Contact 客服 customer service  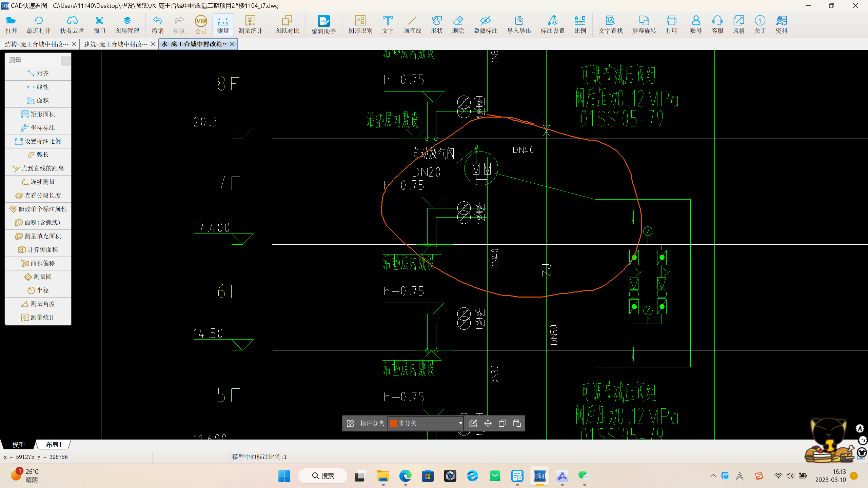[x=717, y=25]
